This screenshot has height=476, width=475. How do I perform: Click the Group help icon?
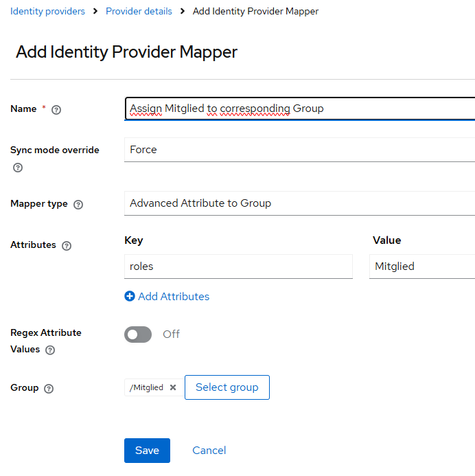49,389
